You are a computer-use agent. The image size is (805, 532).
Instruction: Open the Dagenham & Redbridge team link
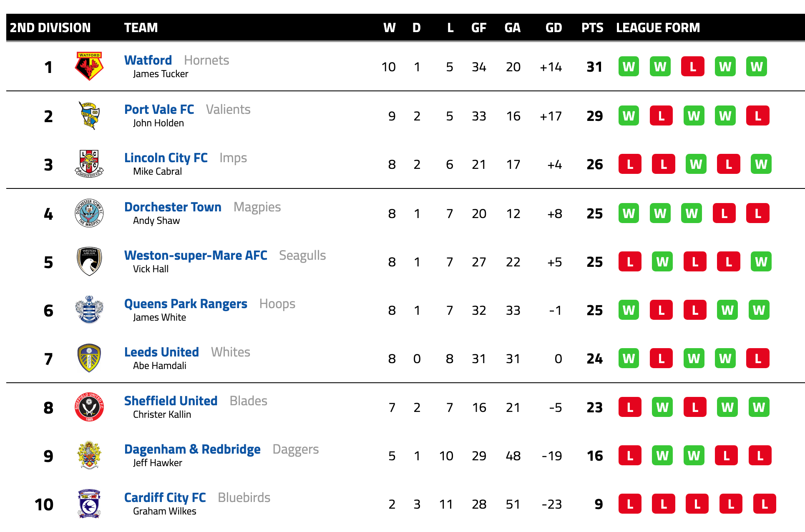192,449
